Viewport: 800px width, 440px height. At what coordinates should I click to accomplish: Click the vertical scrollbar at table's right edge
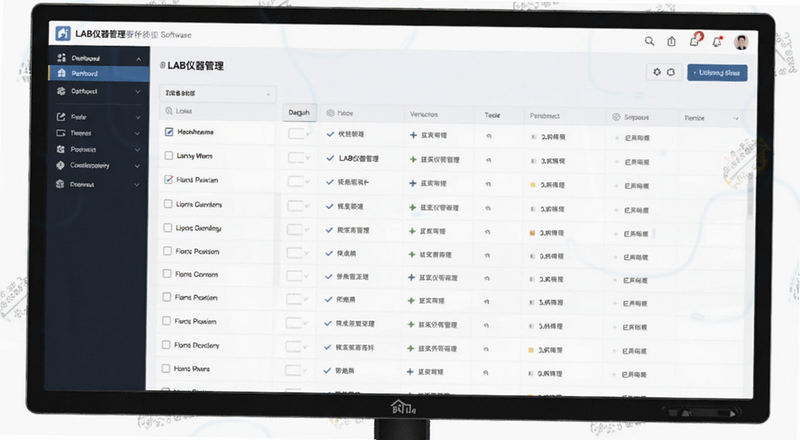750,197
